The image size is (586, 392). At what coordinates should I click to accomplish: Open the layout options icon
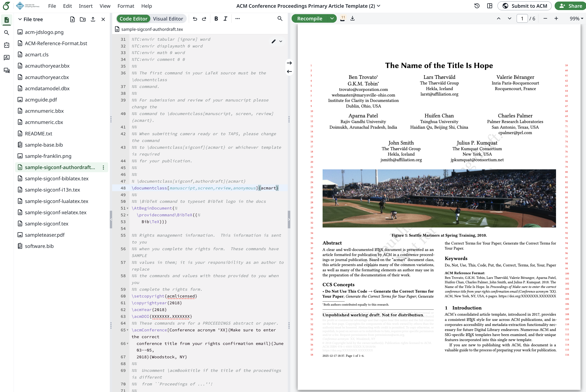[490, 6]
